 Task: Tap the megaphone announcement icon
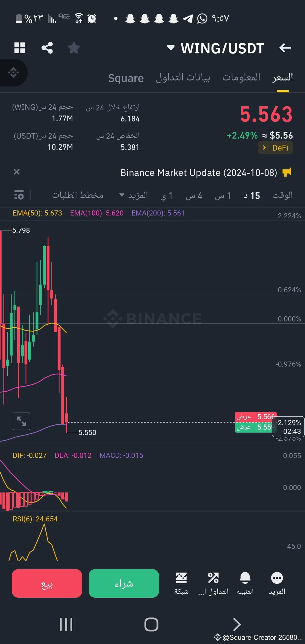(287, 172)
